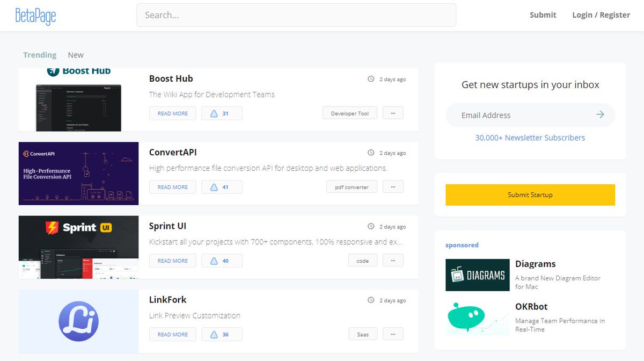The height and width of the screenshot is (361, 644).
Task: Switch to the New tab
Action: point(76,55)
